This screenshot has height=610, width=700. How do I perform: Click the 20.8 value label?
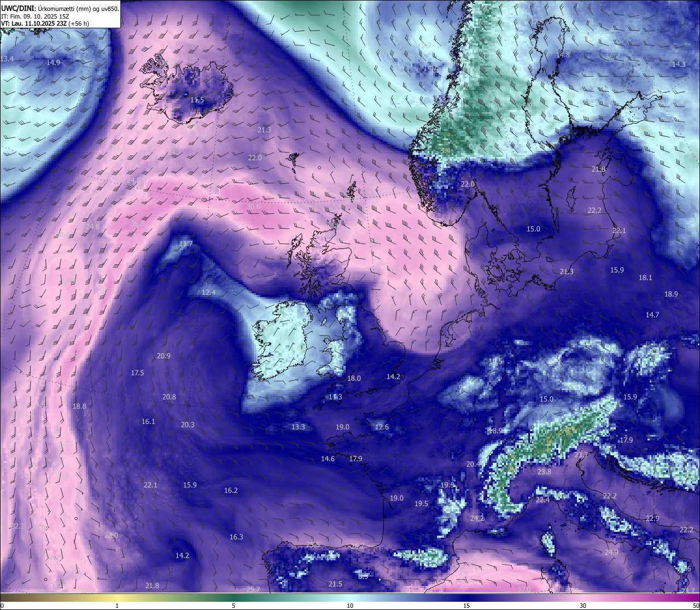click(x=169, y=397)
